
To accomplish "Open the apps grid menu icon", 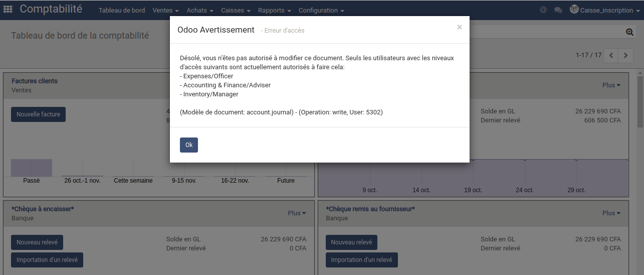I will coord(8,10).
